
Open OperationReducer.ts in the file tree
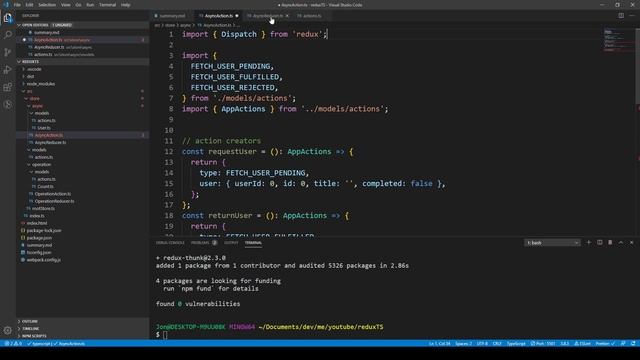coord(54,201)
